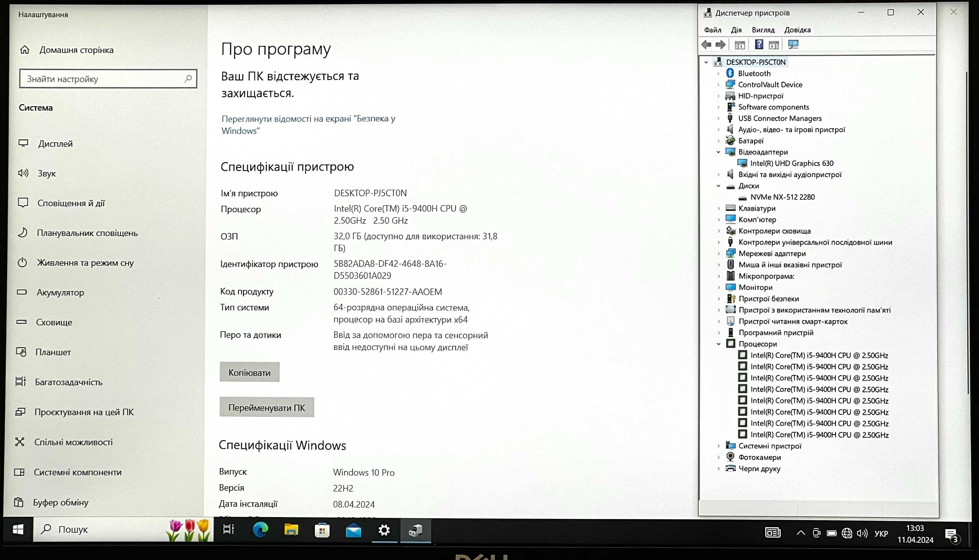Screen dimensions: 979x560
Task: Open Display settings in the sidebar
Action: 55,144
